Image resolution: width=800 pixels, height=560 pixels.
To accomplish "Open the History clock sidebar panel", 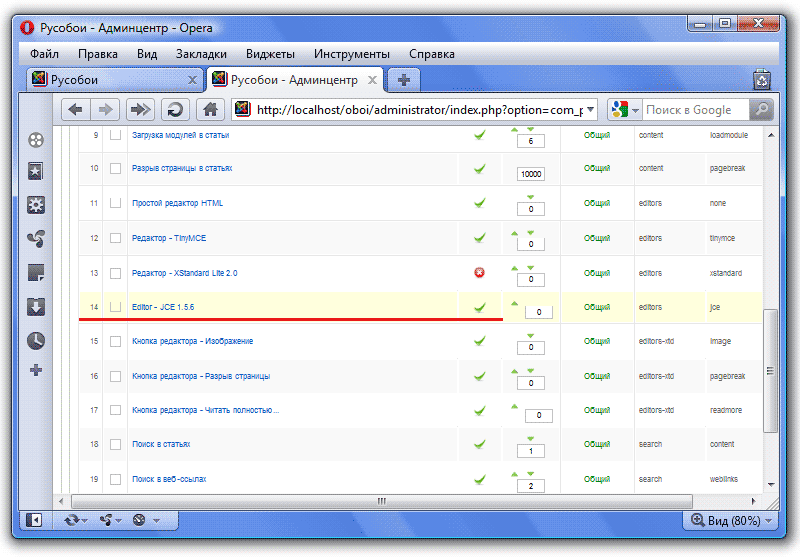I will coord(36,341).
